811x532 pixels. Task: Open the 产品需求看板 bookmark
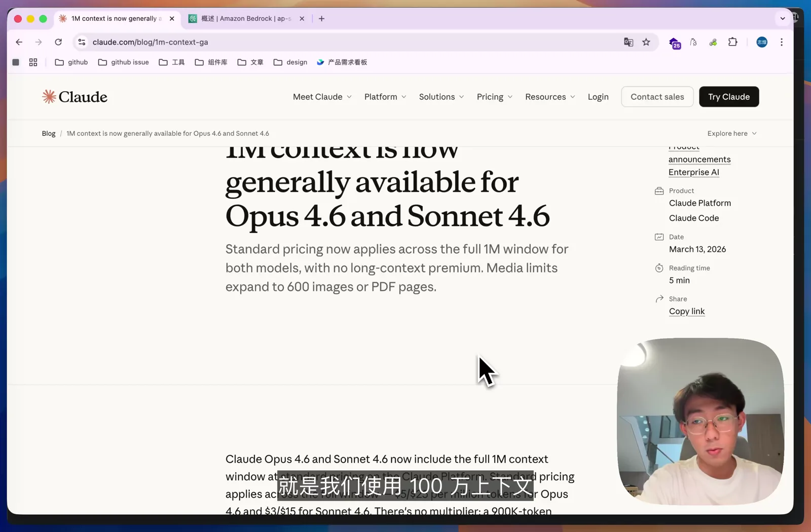342,62
